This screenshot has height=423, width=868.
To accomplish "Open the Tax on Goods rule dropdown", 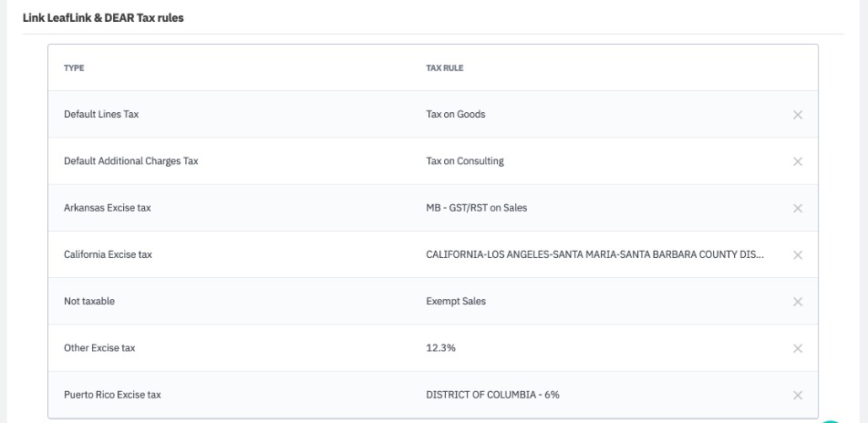I will pyautogui.click(x=449, y=115).
